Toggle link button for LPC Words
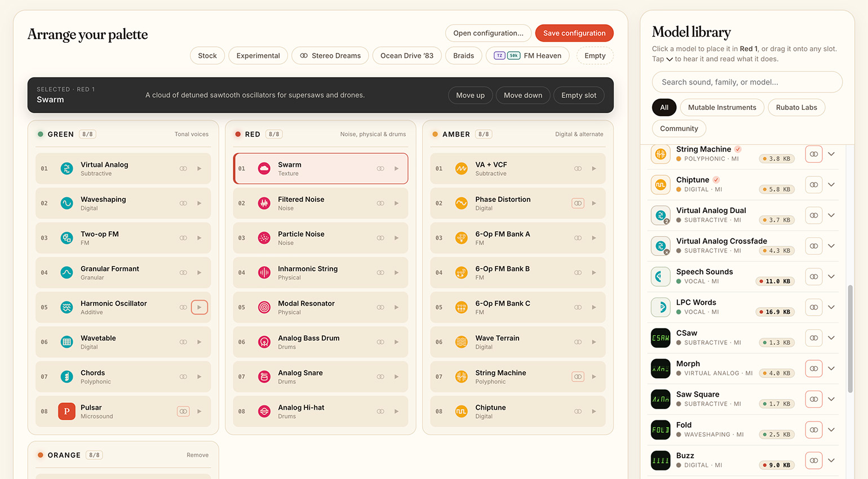 tap(814, 307)
